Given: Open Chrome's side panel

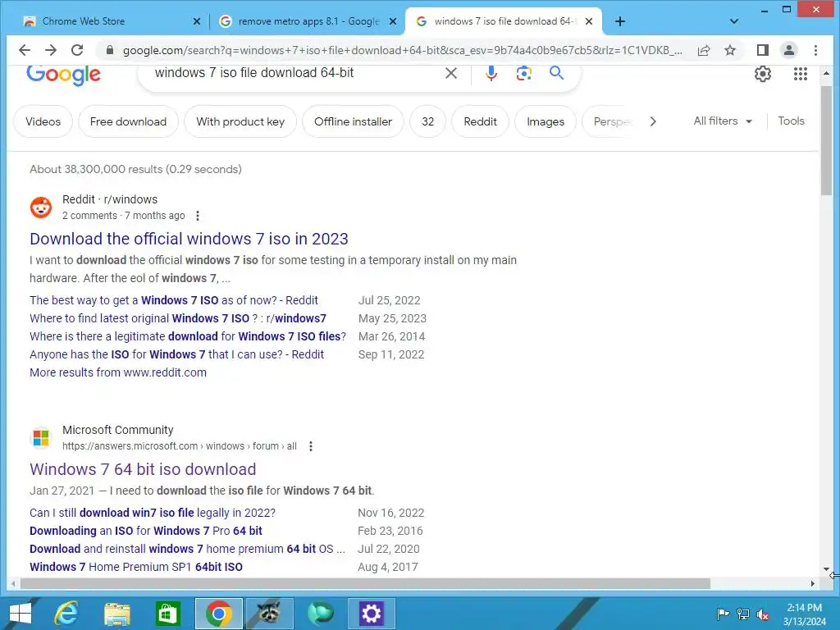Looking at the screenshot, I should (x=762, y=50).
